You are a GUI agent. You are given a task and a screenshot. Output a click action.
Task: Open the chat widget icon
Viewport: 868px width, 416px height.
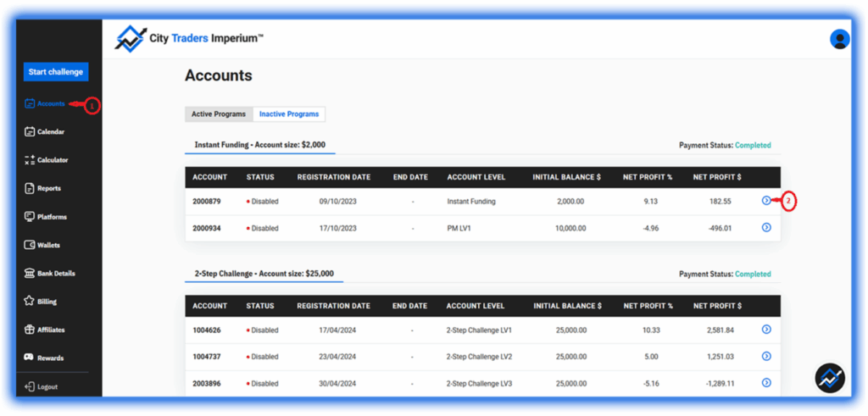point(830,378)
